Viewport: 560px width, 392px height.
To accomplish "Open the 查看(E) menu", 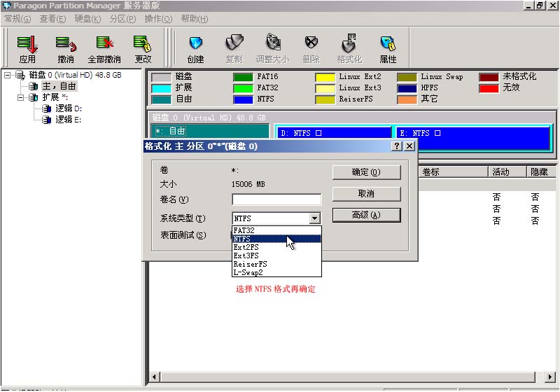I will (53, 19).
